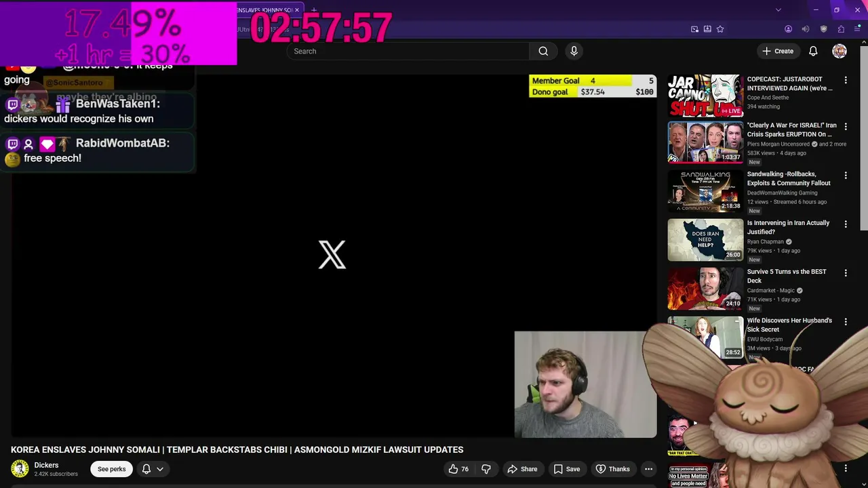List all tabs with the chevron
The height and width of the screenshot is (488, 868).
click(x=778, y=10)
